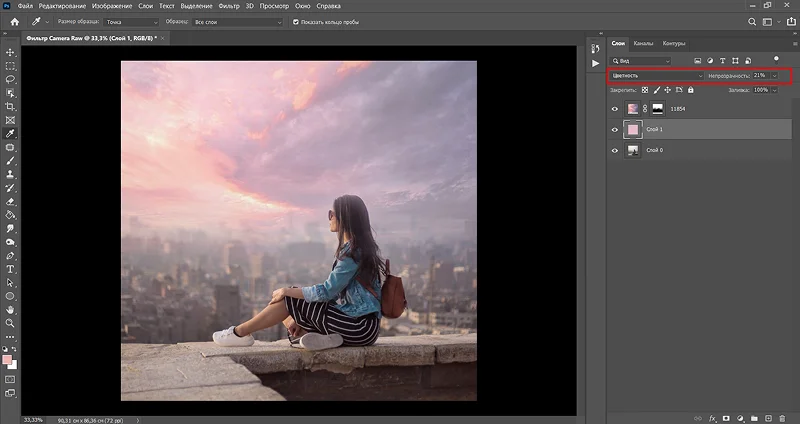Create a new layer

[768, 418]
